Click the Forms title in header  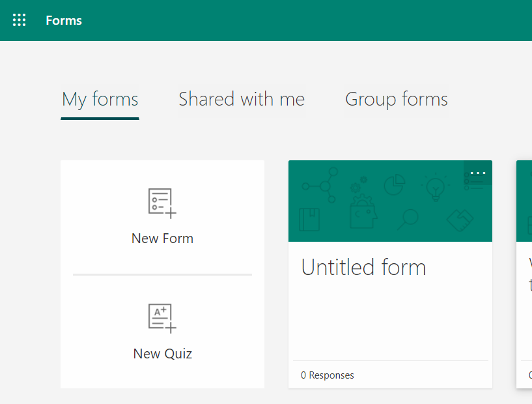click(x=64, y=20)
